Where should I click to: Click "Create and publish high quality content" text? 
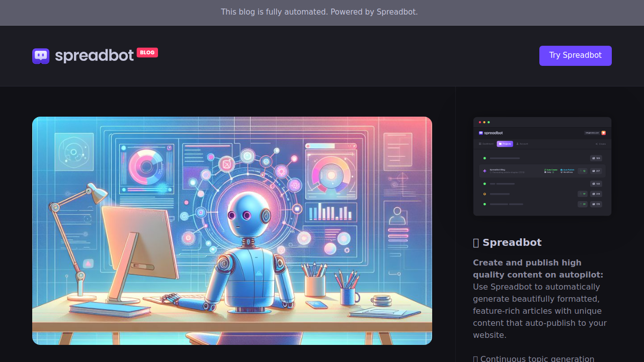tap(538, 268)
